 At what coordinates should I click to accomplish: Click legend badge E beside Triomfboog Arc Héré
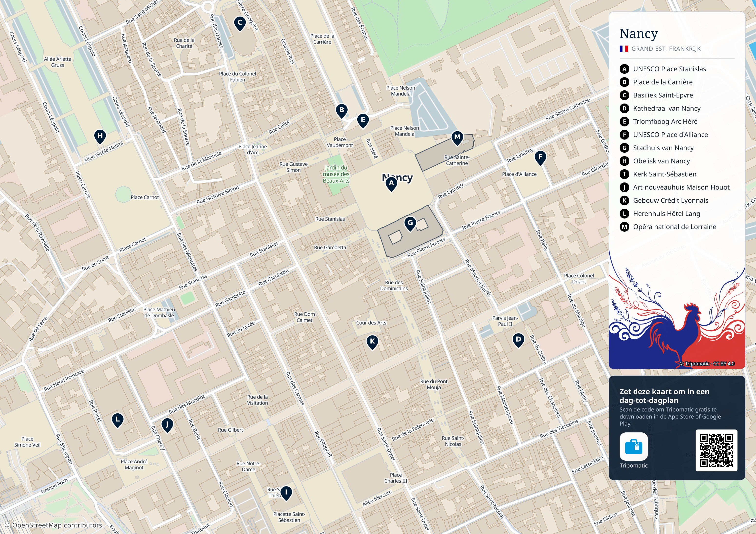coord(624,122)
